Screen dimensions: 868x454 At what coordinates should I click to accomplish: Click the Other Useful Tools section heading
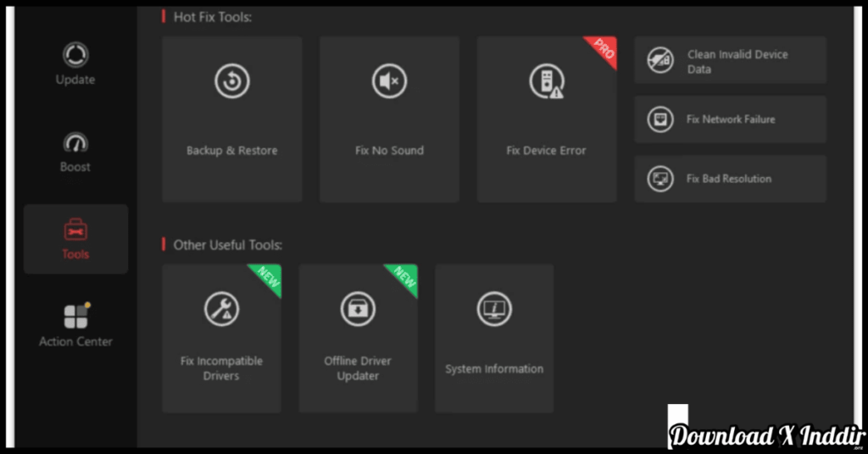(227, 245)
